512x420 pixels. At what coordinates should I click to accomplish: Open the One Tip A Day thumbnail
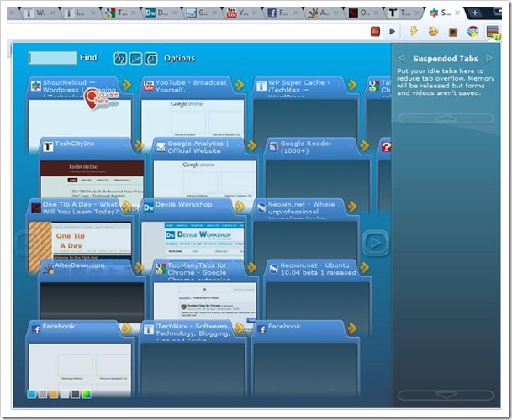pos(80,241)
